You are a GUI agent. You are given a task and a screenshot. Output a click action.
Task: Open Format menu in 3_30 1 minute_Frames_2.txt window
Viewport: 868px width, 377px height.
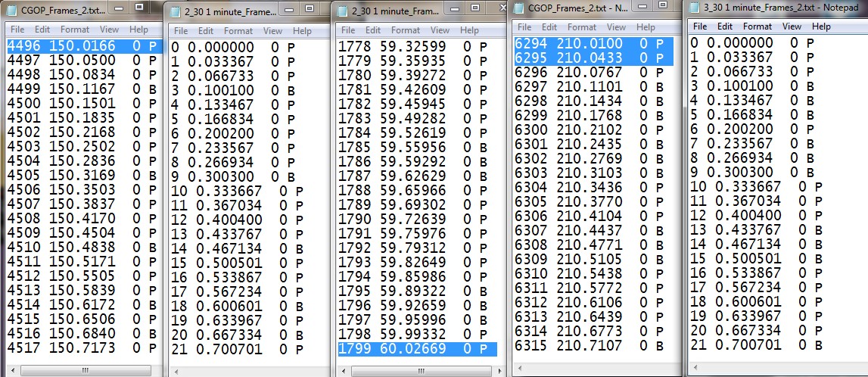(758, 26)
